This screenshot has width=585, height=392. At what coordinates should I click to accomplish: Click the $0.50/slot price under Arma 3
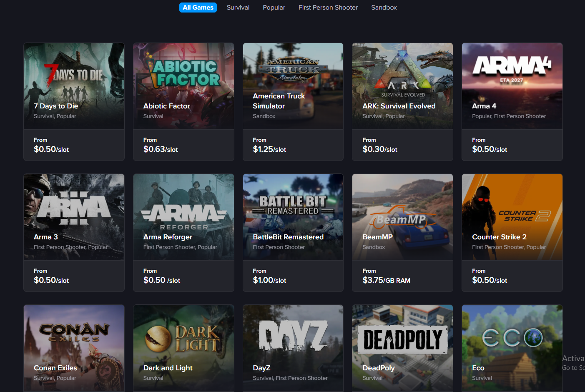point(51,280)
